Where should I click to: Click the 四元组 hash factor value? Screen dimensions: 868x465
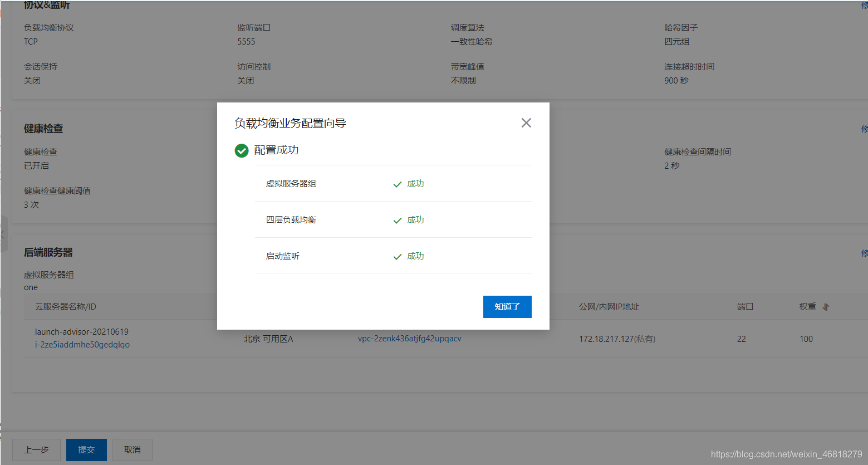click(676, 42)
